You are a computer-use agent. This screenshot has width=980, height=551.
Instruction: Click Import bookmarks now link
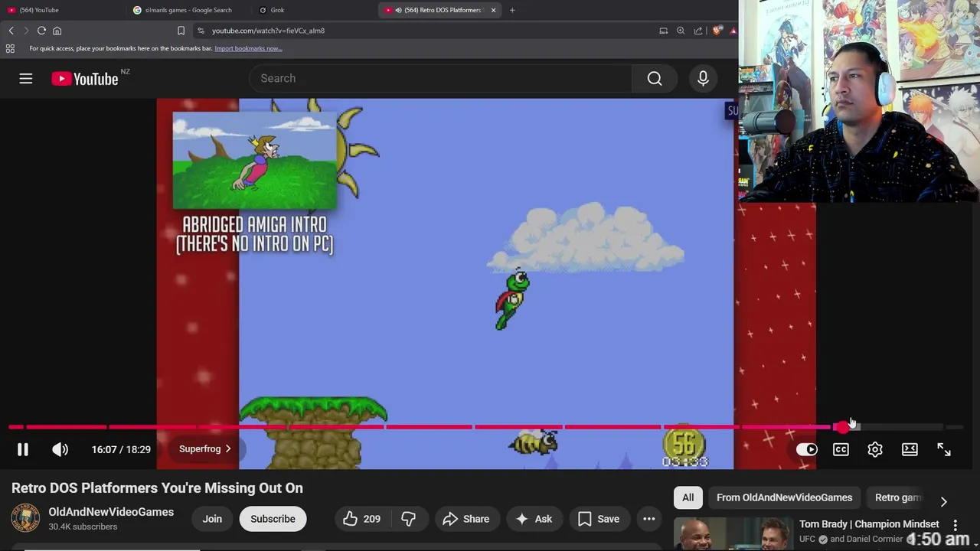pos(248,48)
